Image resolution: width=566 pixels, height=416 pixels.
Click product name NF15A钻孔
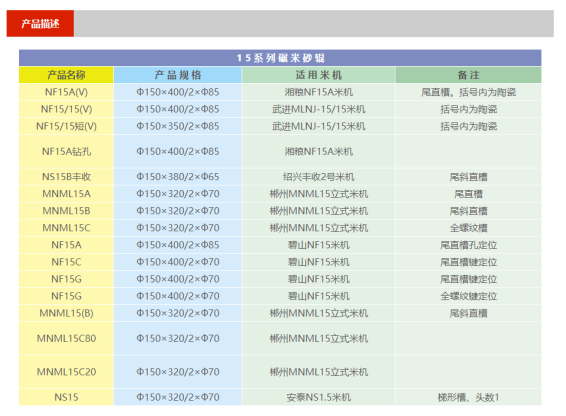(66, 151)
